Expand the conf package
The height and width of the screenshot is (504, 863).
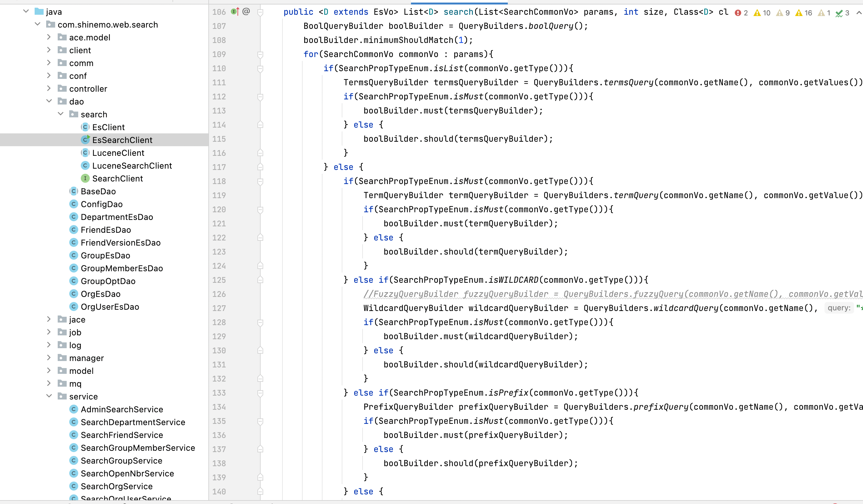[x=49, y=76]
